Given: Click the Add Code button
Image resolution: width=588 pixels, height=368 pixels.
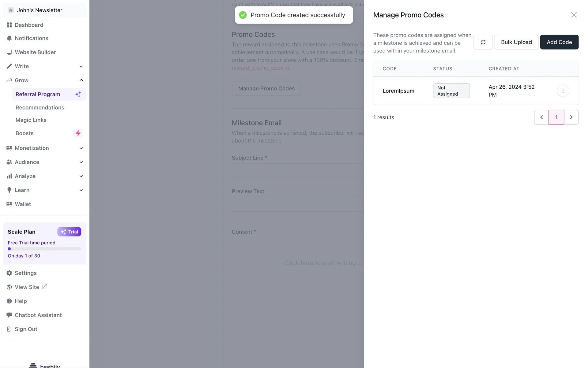Looking at the screenshot, I should tap(559, 42).
